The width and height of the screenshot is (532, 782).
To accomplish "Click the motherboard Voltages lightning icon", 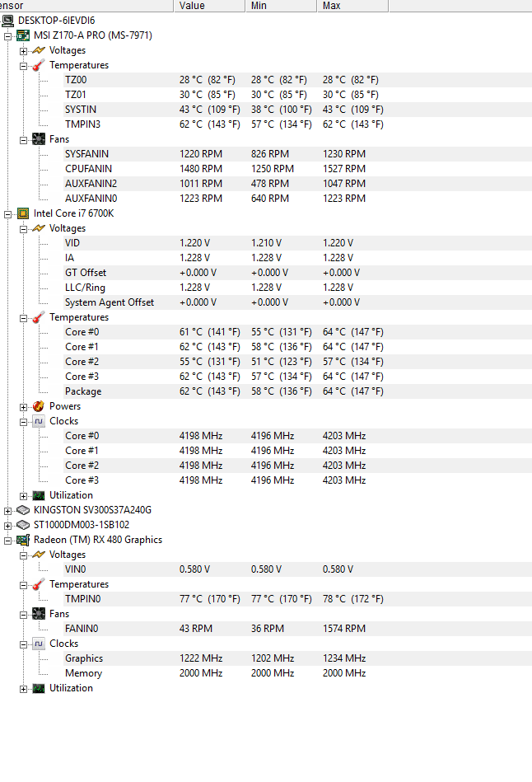I will coord(39,50).
